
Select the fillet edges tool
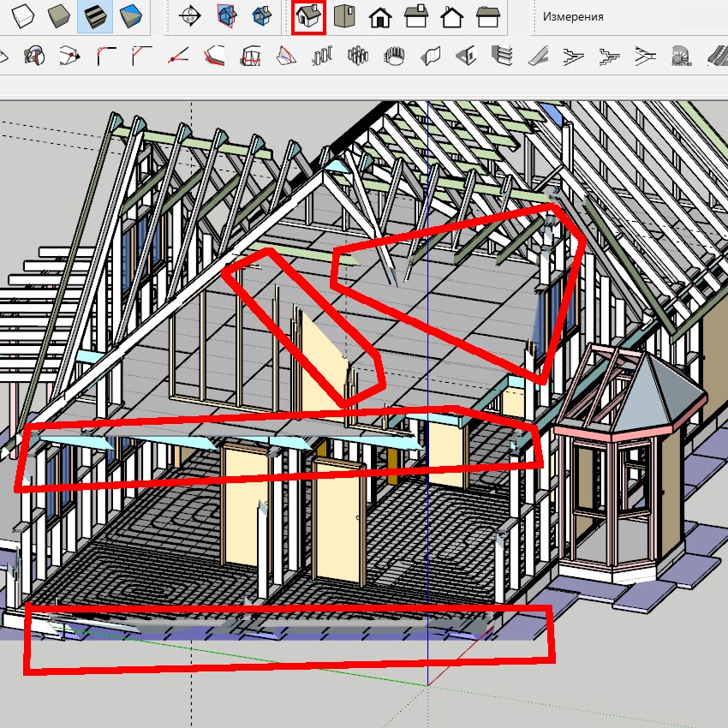(106, 57)
